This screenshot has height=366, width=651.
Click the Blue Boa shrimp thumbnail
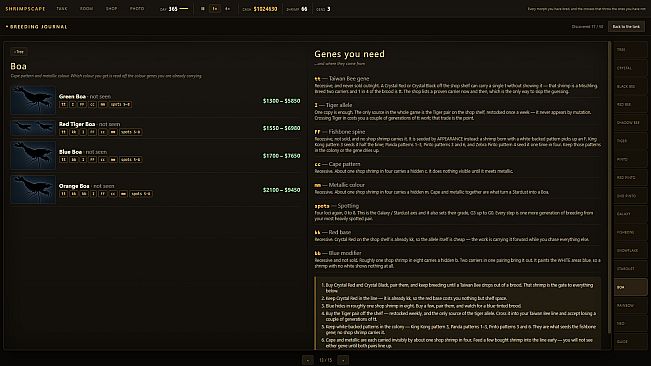click(33, 155)
